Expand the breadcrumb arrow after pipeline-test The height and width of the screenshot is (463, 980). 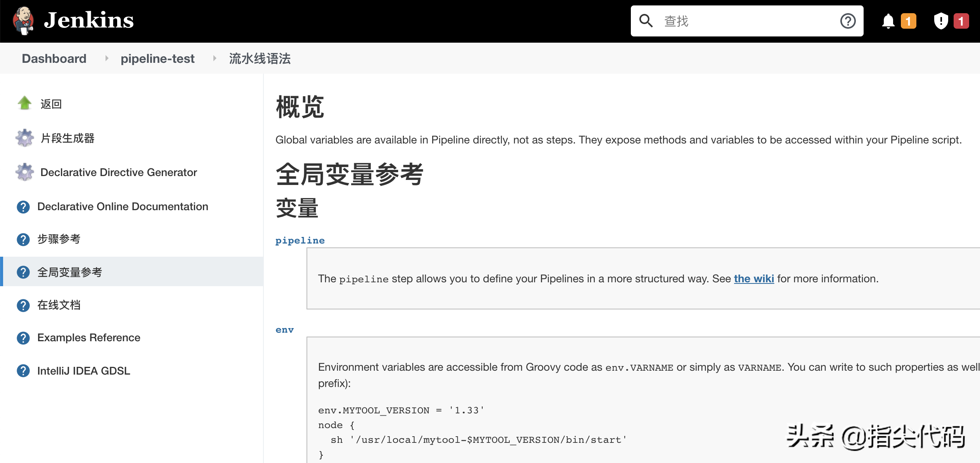pyautogui.click(x=215, y=59)
